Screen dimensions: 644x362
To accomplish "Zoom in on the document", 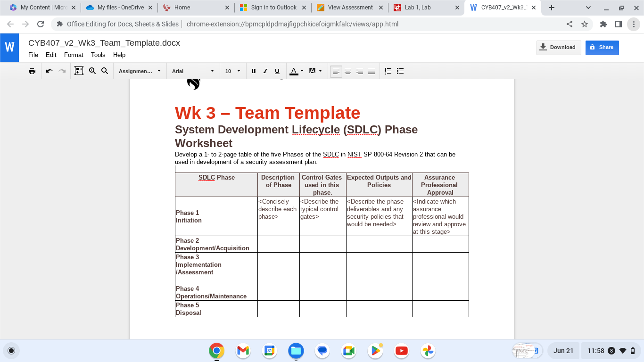I will (92, 71).
